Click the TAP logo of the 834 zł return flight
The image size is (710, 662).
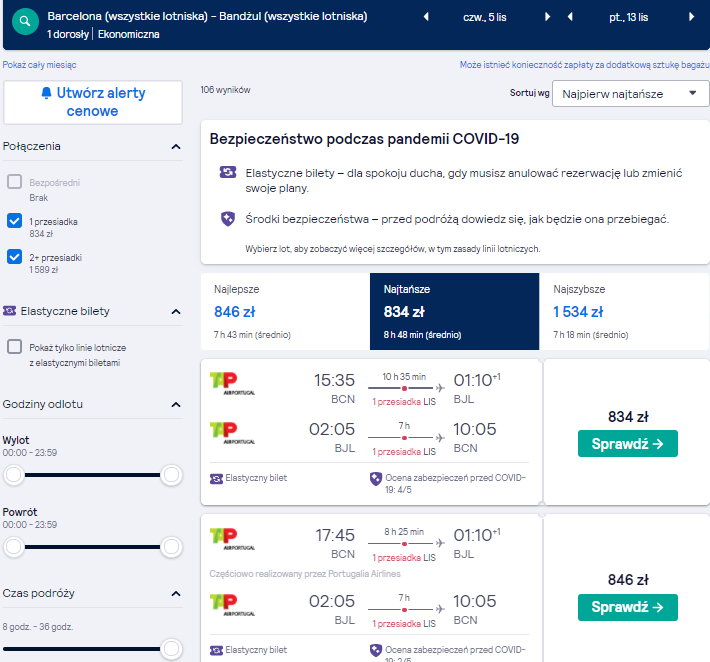point(232,432)
